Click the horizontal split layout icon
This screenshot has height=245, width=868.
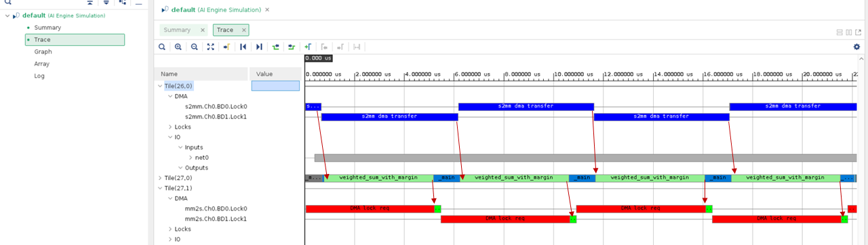(x=840, y=32)
